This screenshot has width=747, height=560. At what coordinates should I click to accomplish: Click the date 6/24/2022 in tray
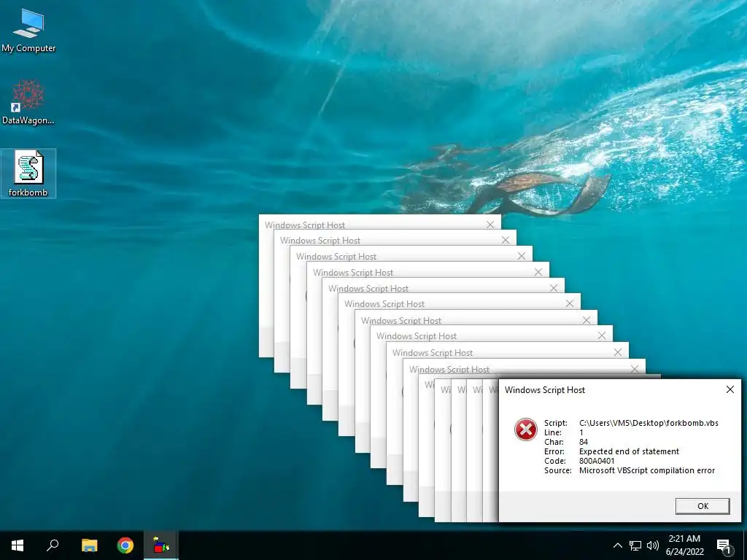pyautogui.click(x=684, y=552)
